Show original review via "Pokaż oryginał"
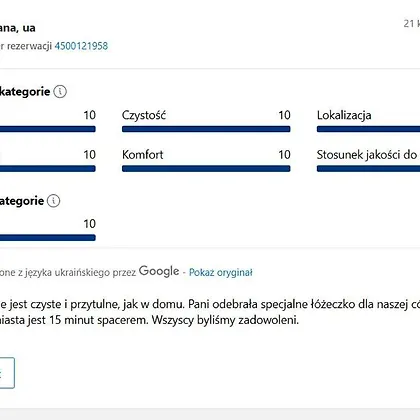Viewport: 420px width, 420px height. click(221, 272)
